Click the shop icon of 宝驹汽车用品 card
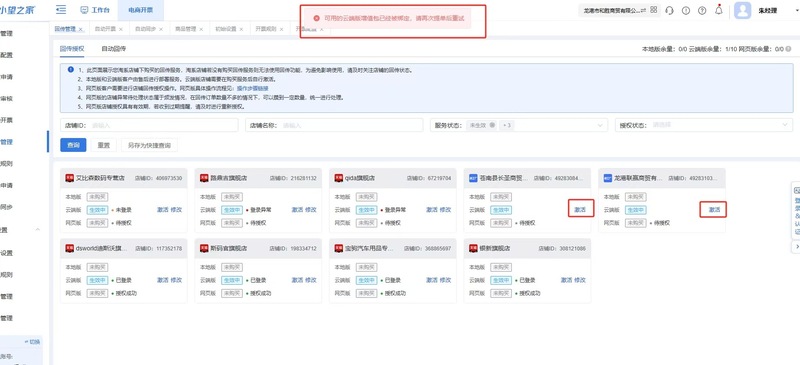 pyautogui.click(x=339, y=249)
